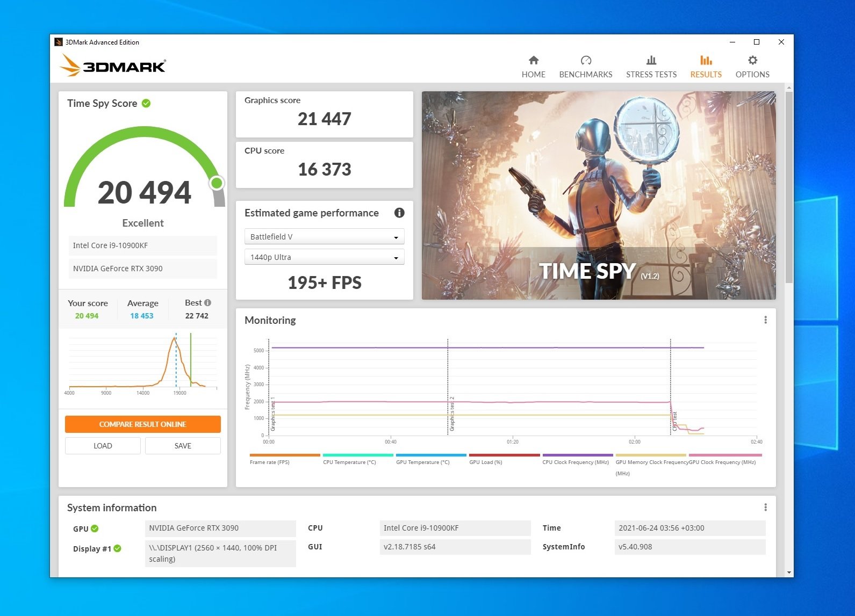
Task: Go to the BENCHMARKS tab
Action: pos(585,67)
